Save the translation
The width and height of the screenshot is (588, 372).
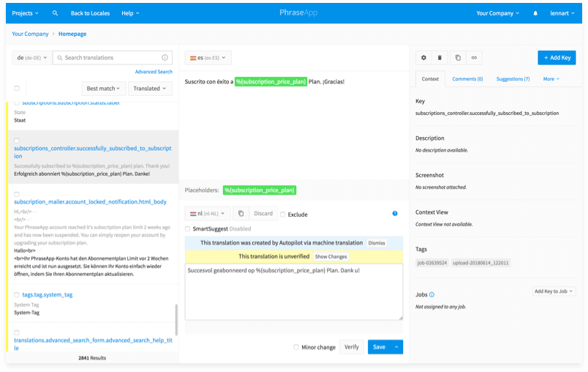[379, 347]
